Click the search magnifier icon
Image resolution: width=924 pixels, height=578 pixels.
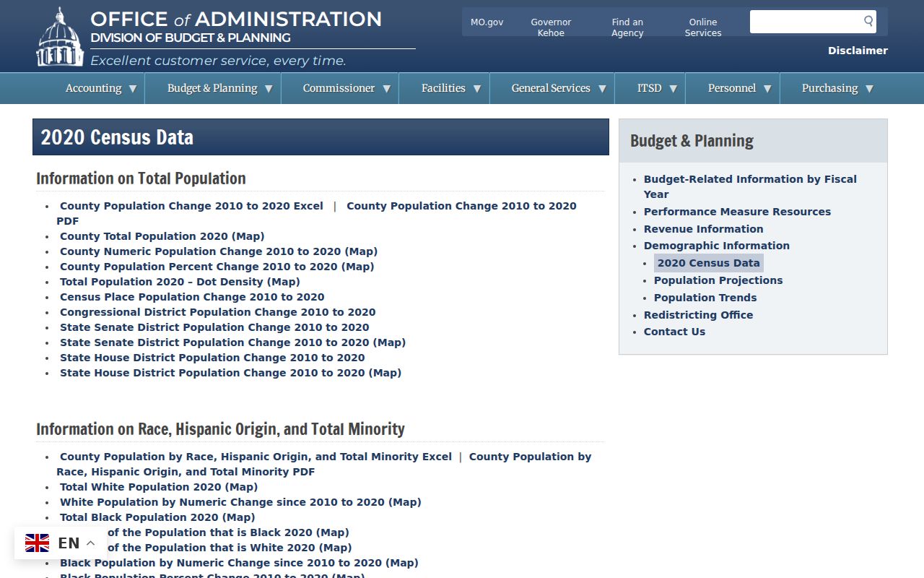pyautogui.click(x=868, y=22)
